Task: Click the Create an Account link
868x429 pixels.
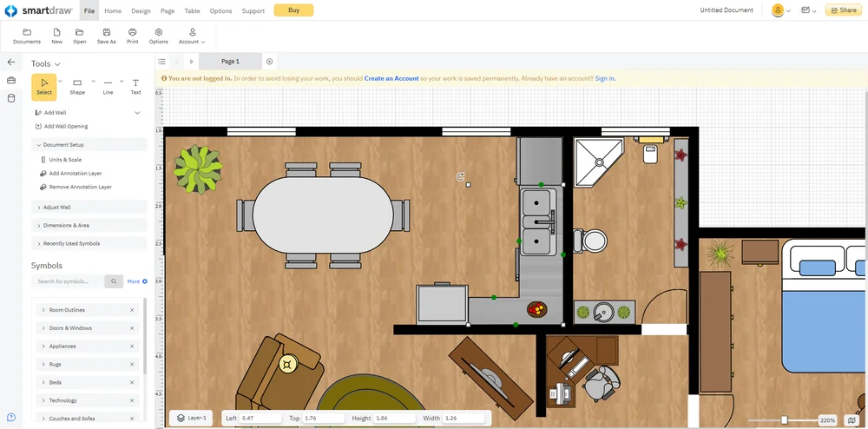Action: (391, 78)
